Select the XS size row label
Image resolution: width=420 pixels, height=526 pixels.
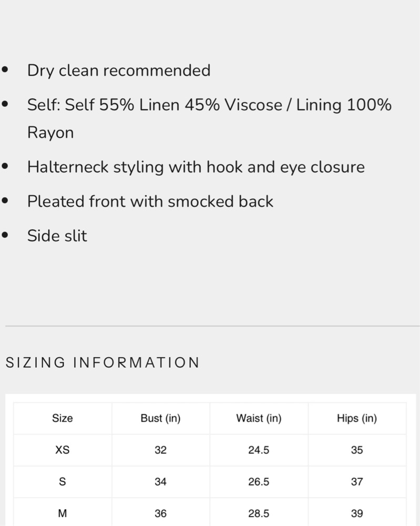click(63, 450)
